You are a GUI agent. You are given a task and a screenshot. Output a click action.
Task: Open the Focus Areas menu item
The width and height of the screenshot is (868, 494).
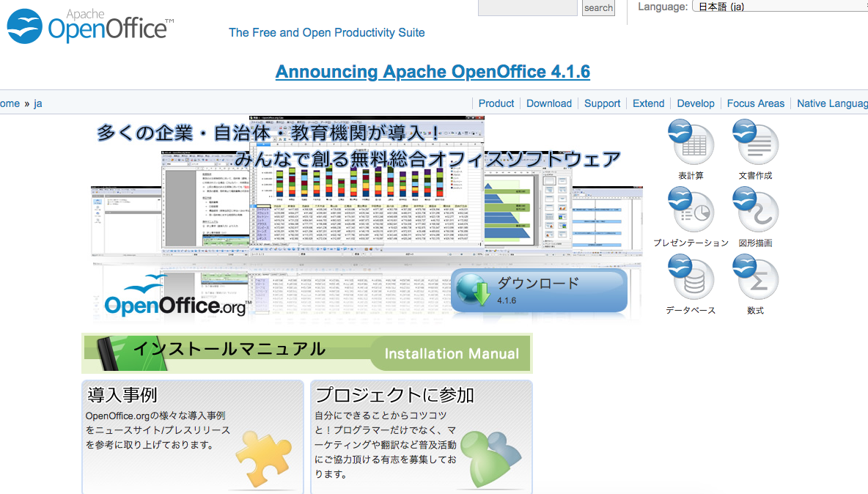tap(755, 103)
